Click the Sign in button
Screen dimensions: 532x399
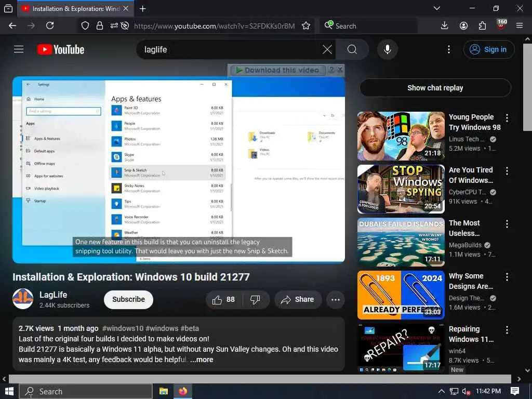click(x=488, y=49)
